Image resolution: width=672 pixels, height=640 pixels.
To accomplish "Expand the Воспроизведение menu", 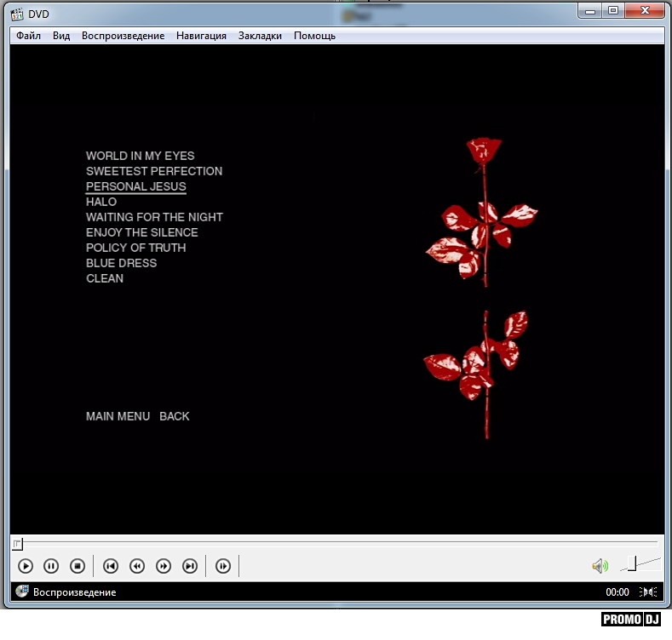I will 123,36.
